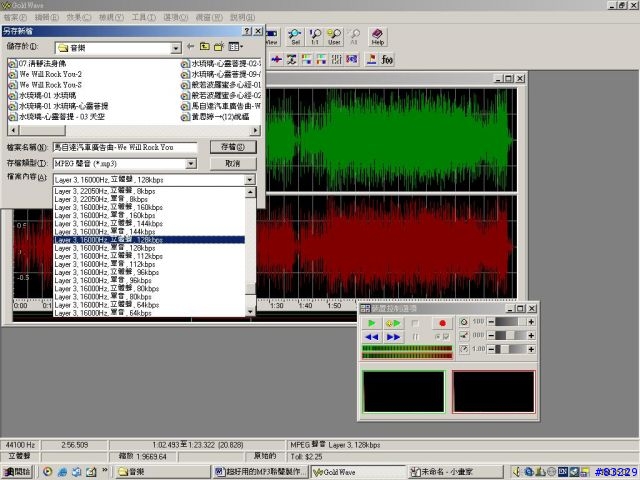
Task: Click the blue Rewind button
Action: tap(371, 337)
